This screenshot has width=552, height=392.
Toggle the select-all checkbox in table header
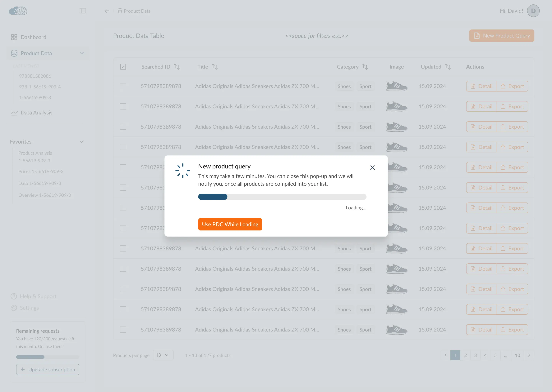pos(123,66)
